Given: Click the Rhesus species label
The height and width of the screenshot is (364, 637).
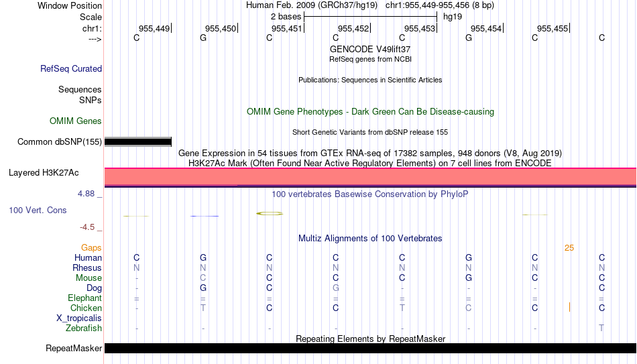Looking at the screenshot, I should (87, 267).
